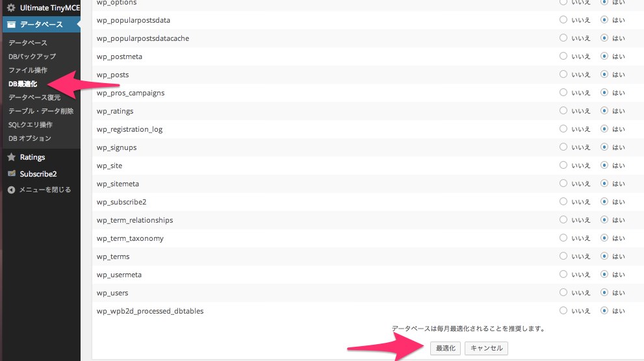The image size is (644, 361).
Task: Click the wp_term_taxonomy table name
Action: coord(130,238)
